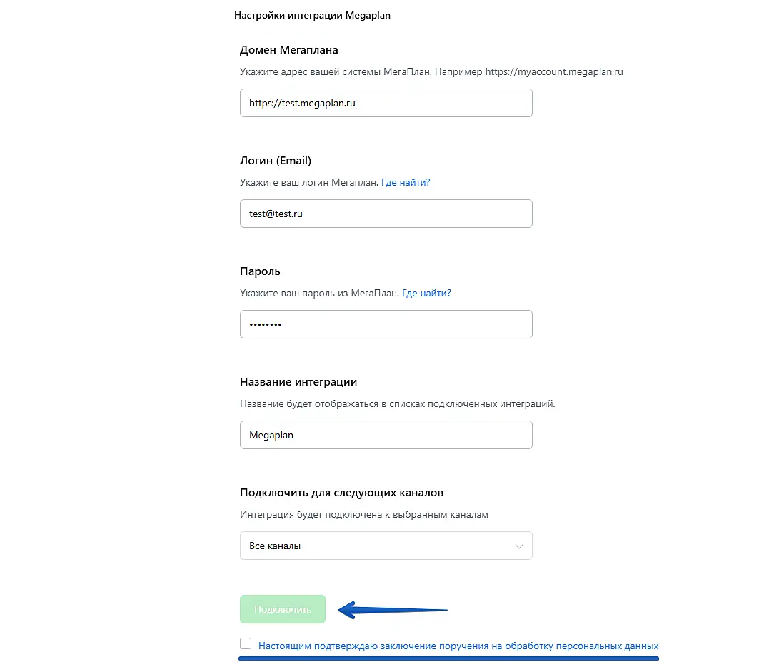Select the Название интеграции field containing Megaplan
The width and height of the screenshot is (784, 672).
click(x=386, y=435)
